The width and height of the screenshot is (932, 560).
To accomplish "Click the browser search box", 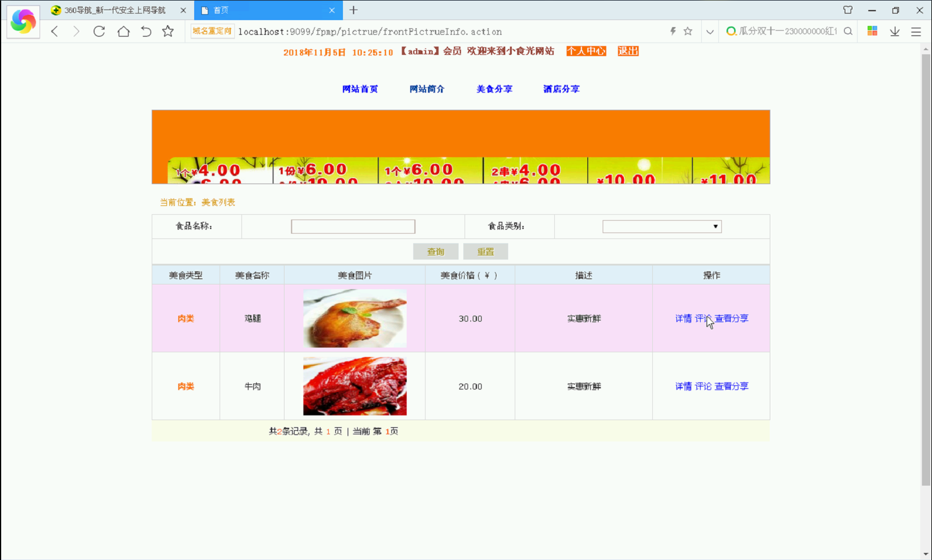I will [x=787, y=31].
